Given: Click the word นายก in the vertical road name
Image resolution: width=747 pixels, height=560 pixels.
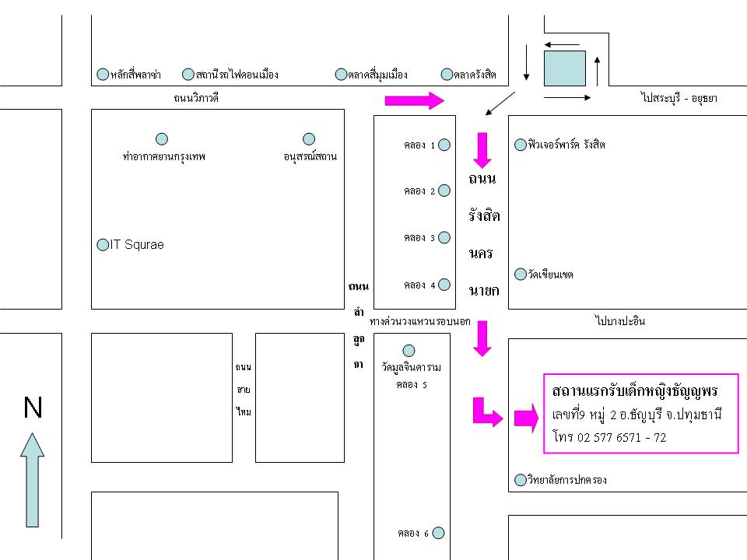Looking at the screenshot, I should [484, 290].
